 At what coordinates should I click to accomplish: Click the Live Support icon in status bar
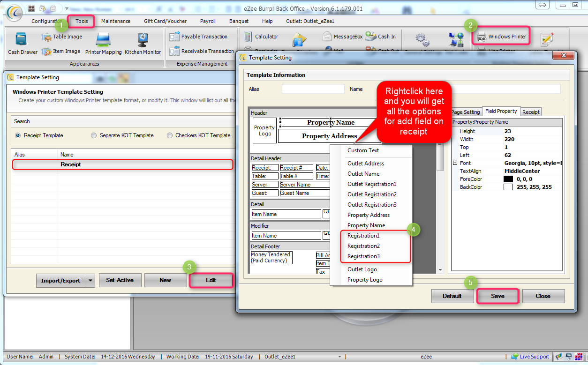pos(515,357)
